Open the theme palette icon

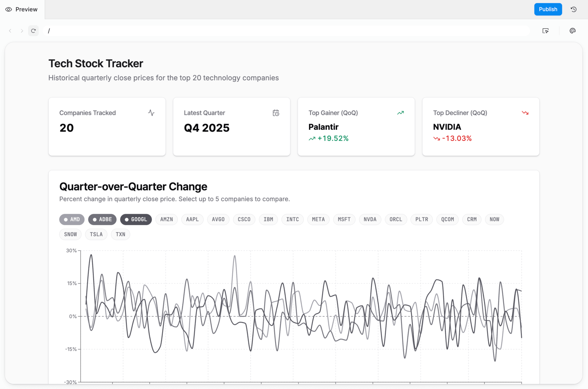[572, 31]
